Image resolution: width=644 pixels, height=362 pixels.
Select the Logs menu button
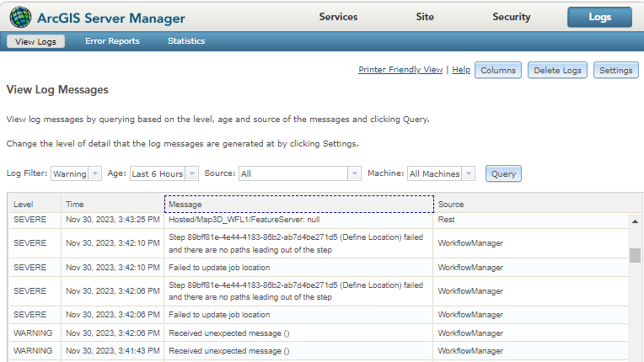pos(599,17)
